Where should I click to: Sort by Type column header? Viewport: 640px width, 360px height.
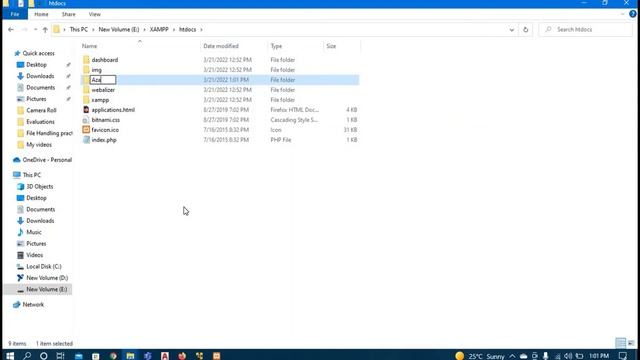(276, 46)
